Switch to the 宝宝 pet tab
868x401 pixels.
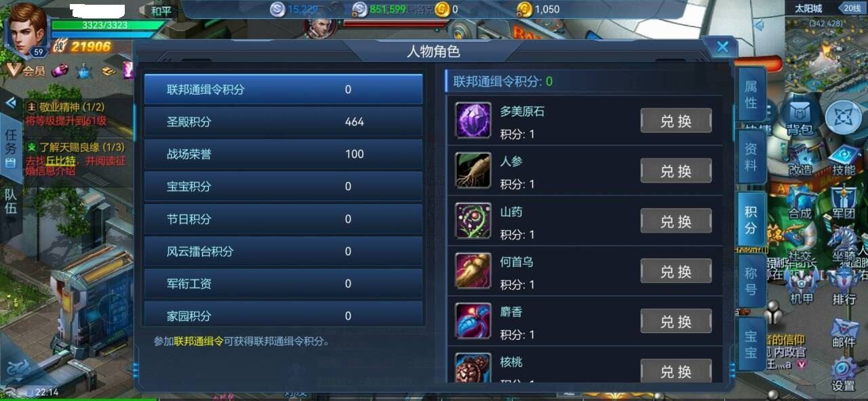click(x=751, y=344)
